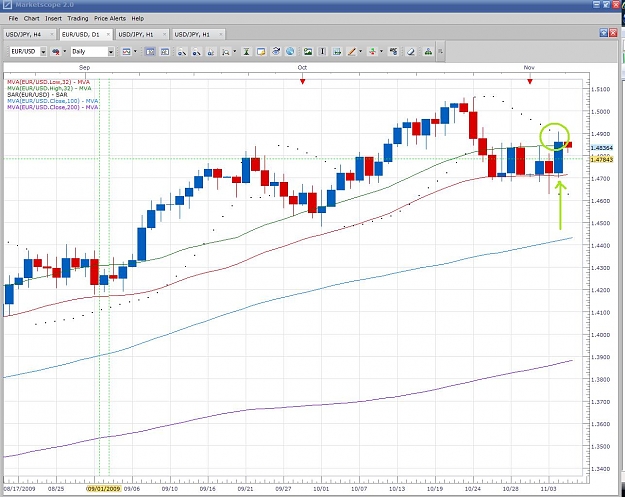625x497 pixels.
Task: Click the third zoom magnifier icon
Action: point(211,51)
